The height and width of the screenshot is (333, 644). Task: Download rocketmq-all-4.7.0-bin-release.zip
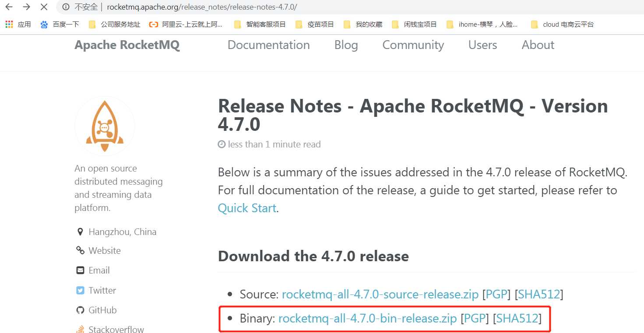(368, 319)
